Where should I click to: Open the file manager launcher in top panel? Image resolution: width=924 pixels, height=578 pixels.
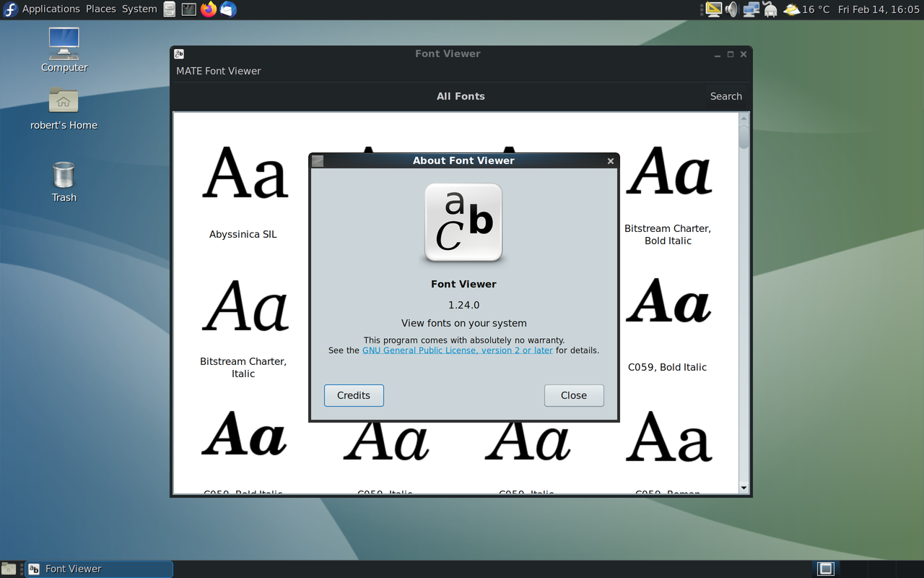(x=169, y=9)
